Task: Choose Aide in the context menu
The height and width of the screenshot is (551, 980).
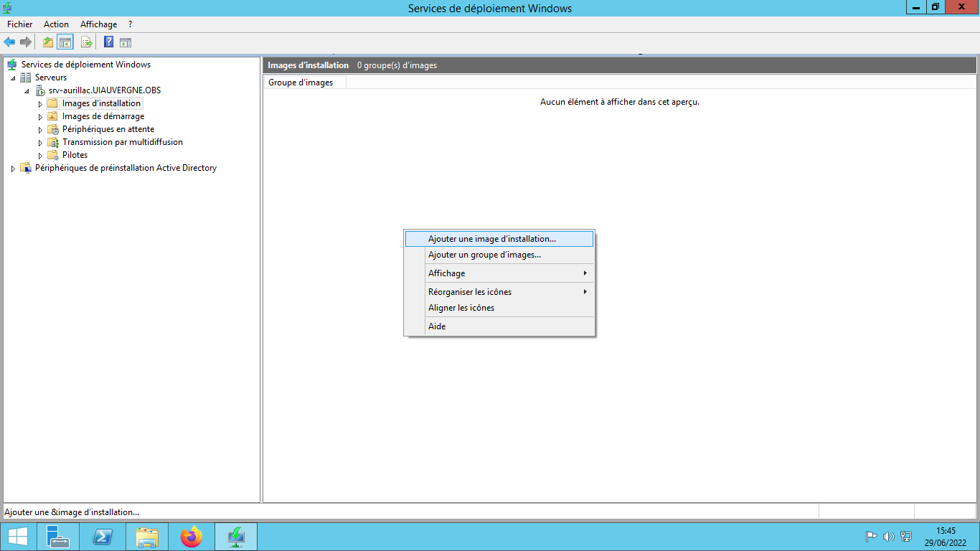Action: pos(499,326)
